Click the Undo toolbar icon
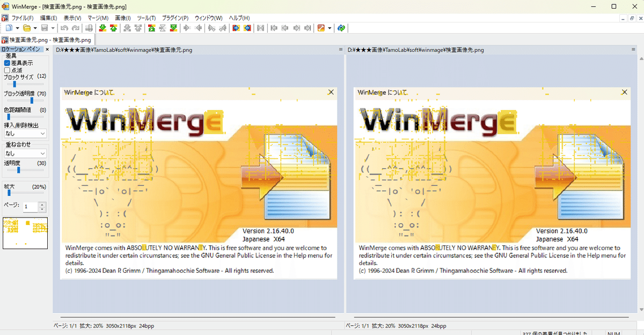 click(x=64, y=28)
